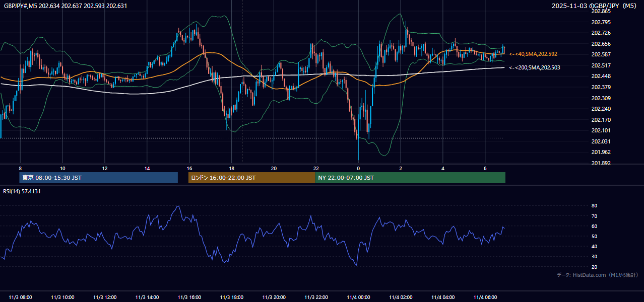Select the ロンドン 16:00-22:00 JST session bar
Screen dimensions: 644x302
[251, 178]
